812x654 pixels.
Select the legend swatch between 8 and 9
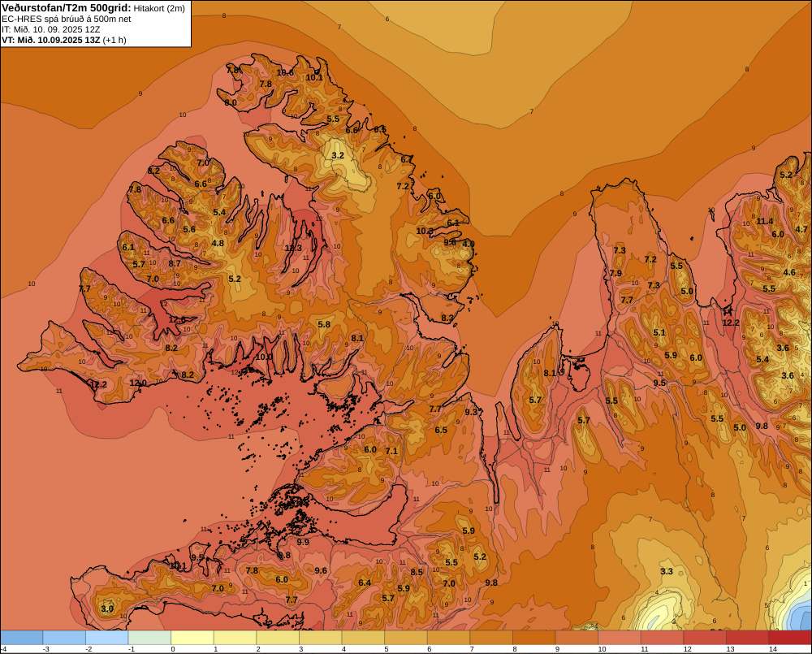[x=534, y=638]
